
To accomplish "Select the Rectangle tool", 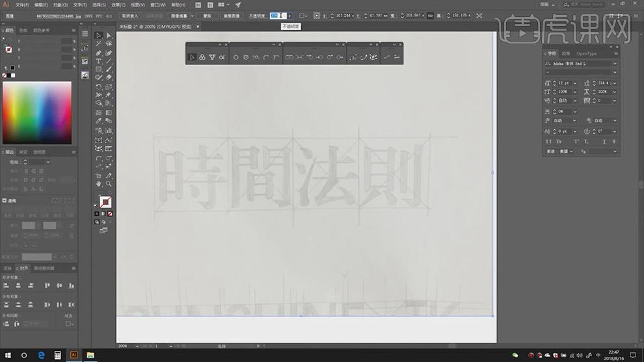I will point(99,70).
